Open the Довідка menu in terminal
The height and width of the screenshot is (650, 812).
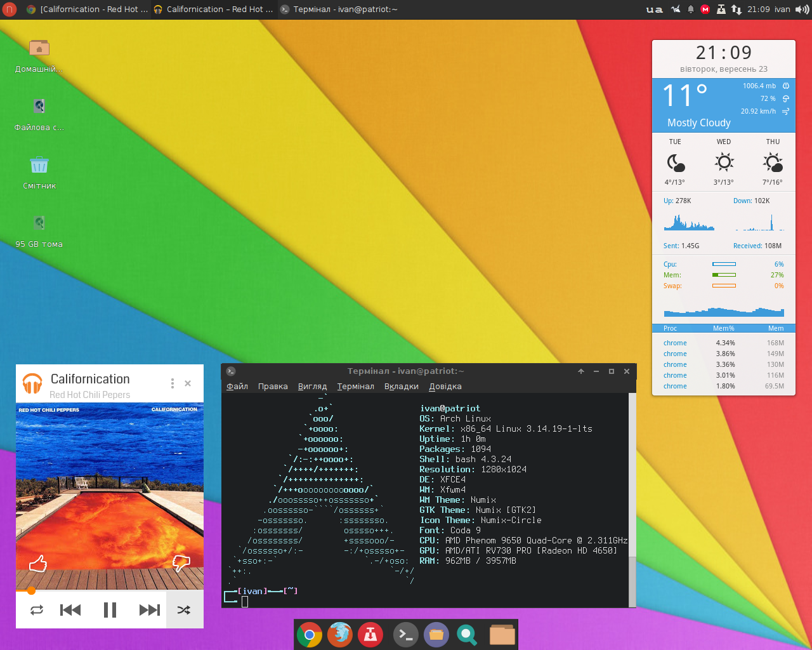click(445, 386)
